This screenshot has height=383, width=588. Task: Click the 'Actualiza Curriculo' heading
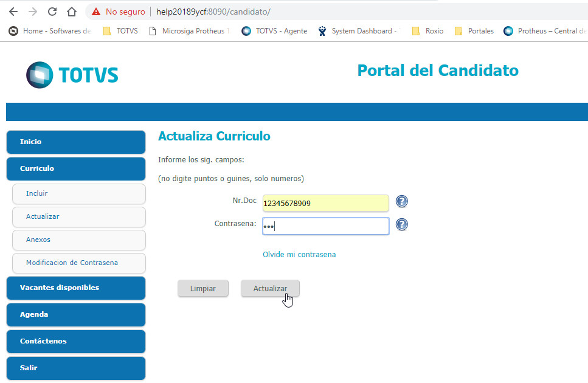[214, 136]
